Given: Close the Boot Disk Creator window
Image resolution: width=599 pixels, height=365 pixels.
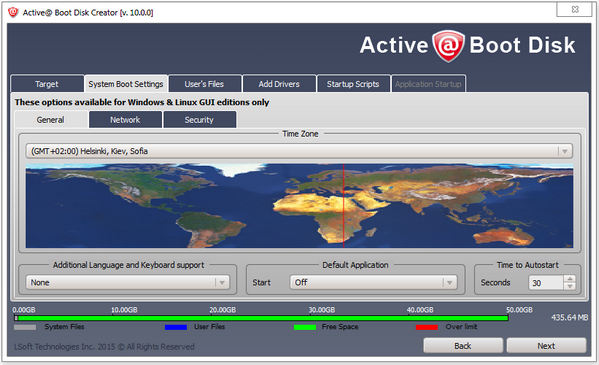Looking at the screenshot, I should click(x=574, y=10).
